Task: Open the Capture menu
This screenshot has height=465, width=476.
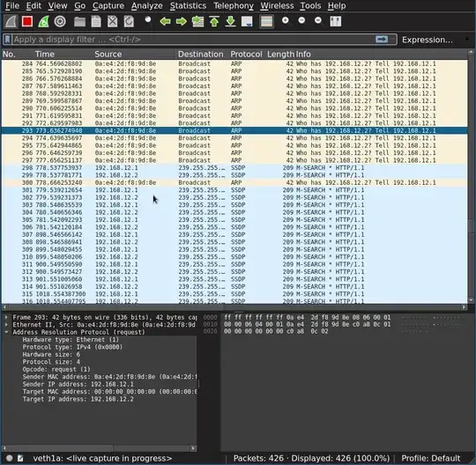Action: (108, 6)
